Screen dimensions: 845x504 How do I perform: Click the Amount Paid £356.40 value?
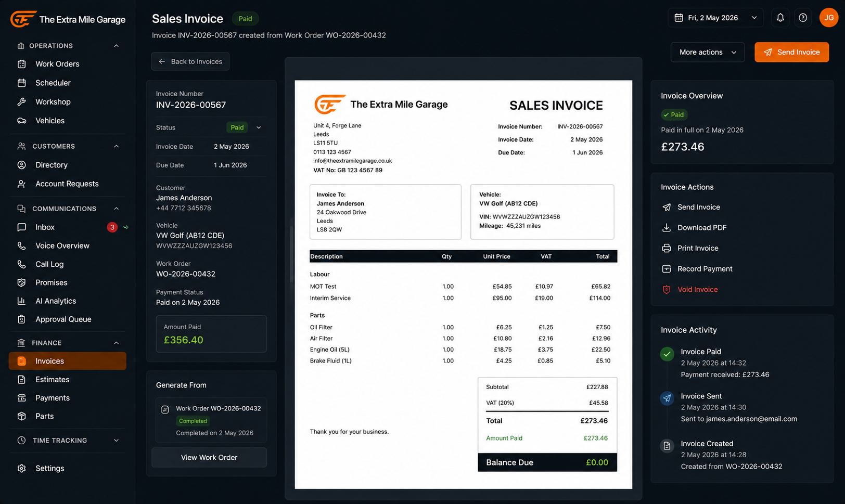(183, 340)
